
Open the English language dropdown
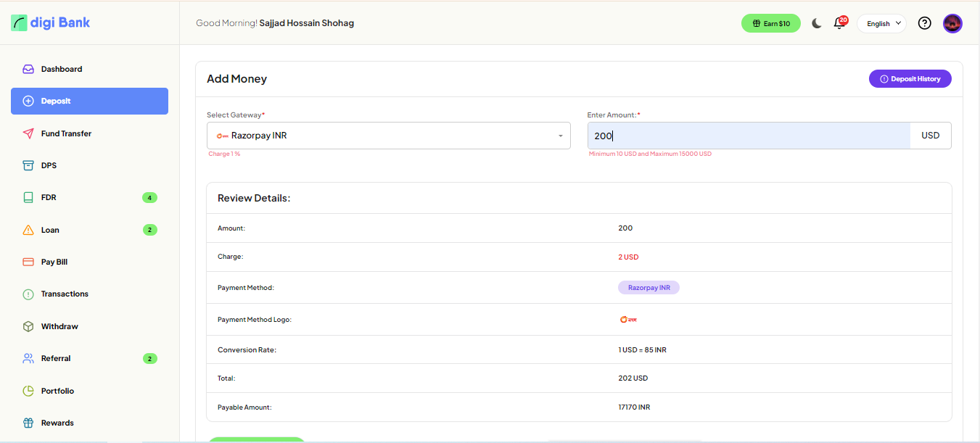click(881, 23)
